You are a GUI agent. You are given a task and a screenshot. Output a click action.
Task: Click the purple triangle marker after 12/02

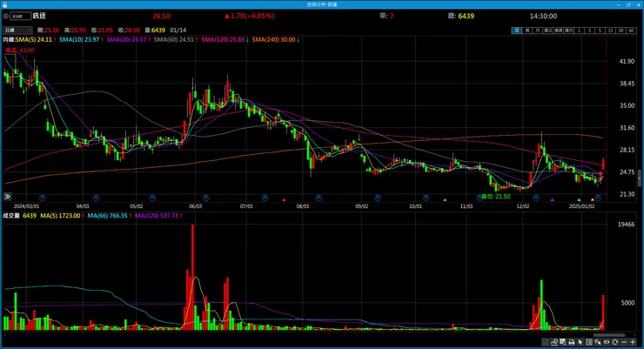point(552,200)
